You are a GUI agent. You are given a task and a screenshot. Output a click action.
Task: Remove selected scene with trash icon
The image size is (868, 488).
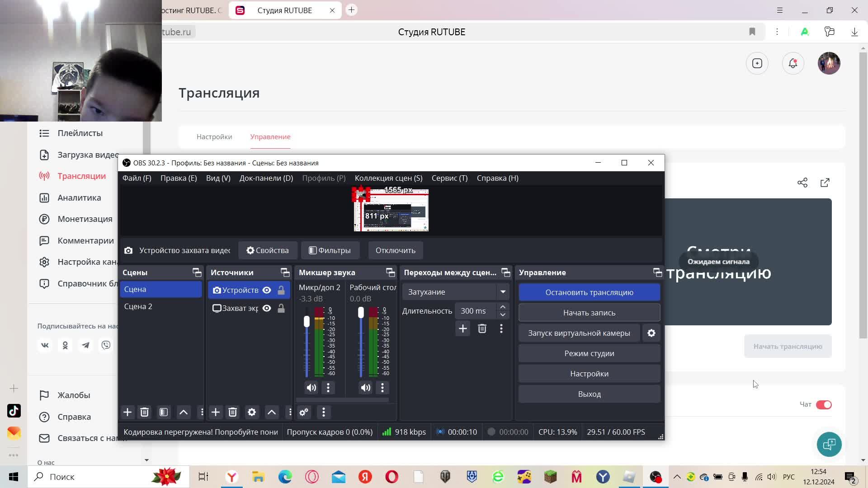click(x=144, y=412)
